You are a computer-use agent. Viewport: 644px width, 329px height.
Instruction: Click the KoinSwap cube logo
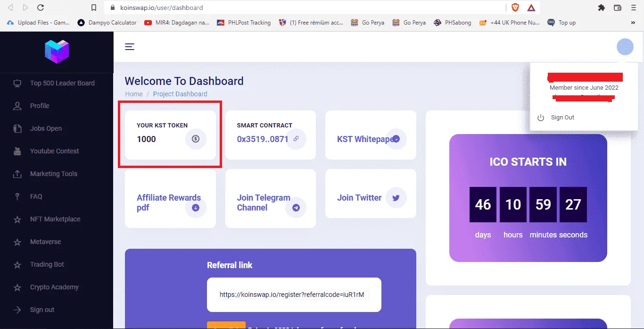pyautogui.click(x=57, y=51)
